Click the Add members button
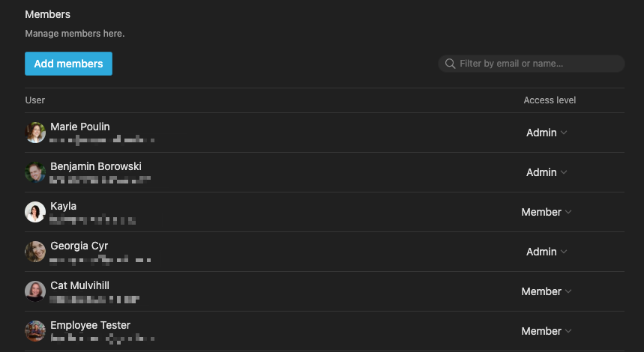644x352 pixels. point(68,64)
